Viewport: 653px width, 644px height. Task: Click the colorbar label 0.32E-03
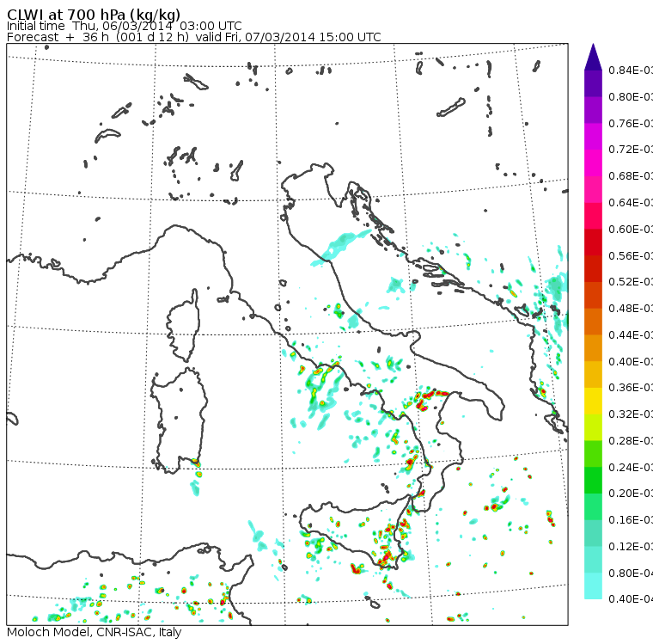[x=631, y=414]
